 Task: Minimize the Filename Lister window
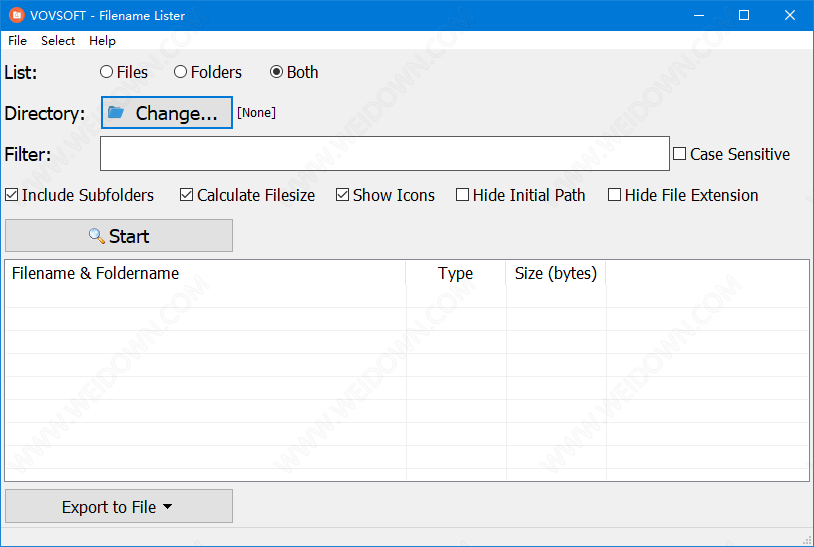tap(699, 15)
